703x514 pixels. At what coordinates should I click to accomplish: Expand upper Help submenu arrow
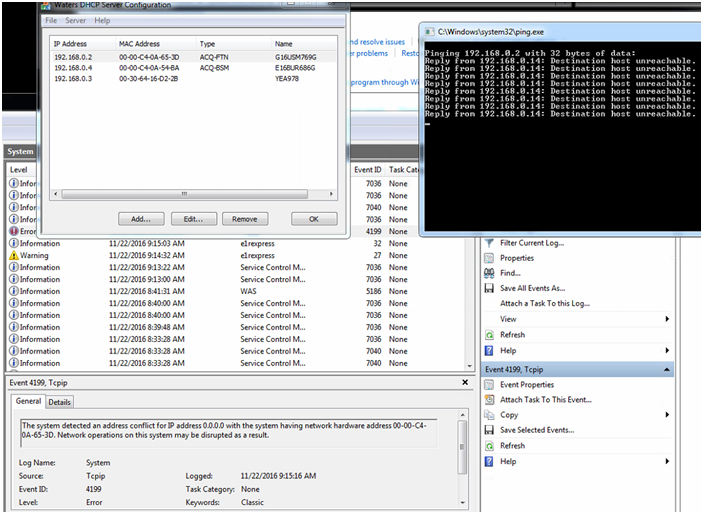[667, 351]
